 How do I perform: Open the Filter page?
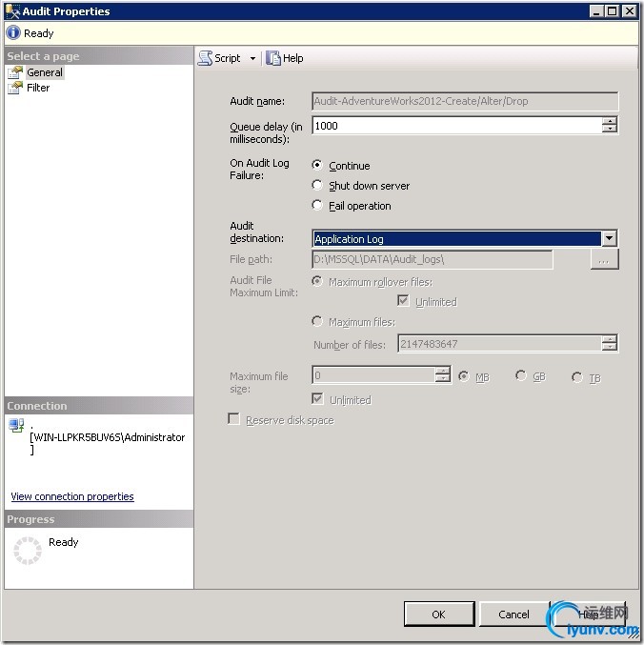tap(38, 88)
